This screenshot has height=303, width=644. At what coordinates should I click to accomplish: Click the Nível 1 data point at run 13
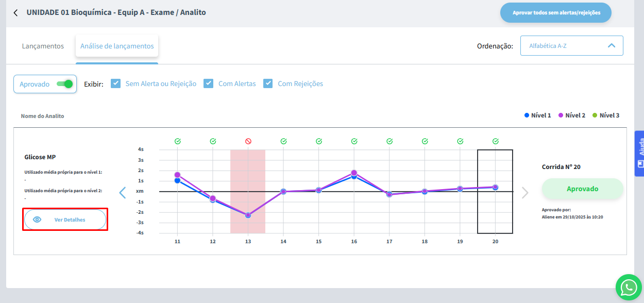tap(248, 215)
